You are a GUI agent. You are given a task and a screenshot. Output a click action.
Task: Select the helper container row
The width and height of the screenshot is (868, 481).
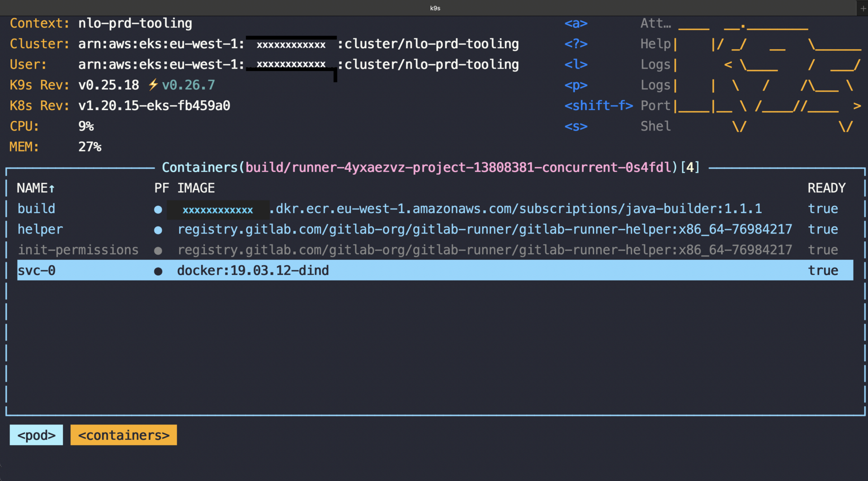(x=40, y=229)
